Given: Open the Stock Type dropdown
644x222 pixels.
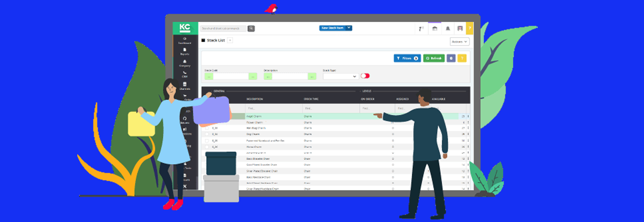Looking at the screenshot, I should pyautogui.click(x=341, y=76).
